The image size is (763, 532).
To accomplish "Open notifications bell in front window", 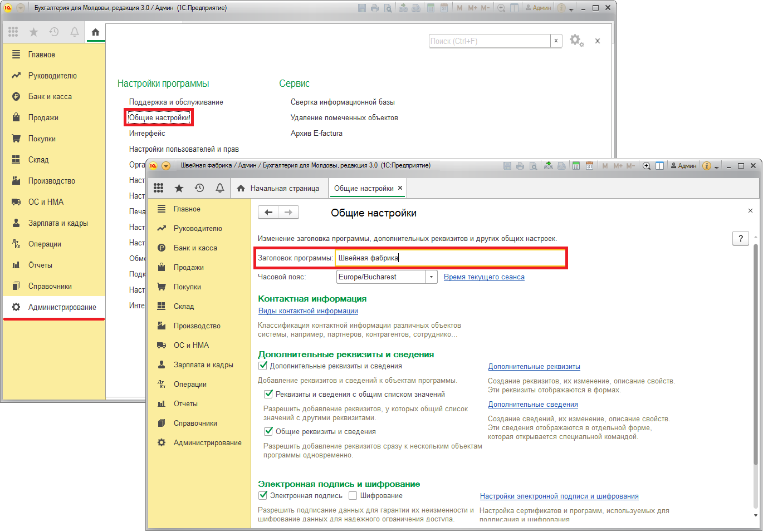I will pyautogui.click(x=220, y=188).
